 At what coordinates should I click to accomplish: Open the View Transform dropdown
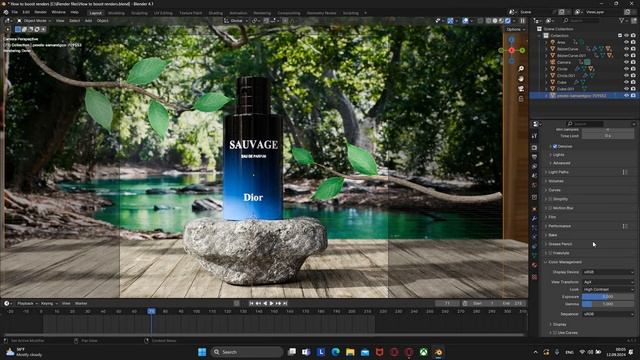pos(608,282)
